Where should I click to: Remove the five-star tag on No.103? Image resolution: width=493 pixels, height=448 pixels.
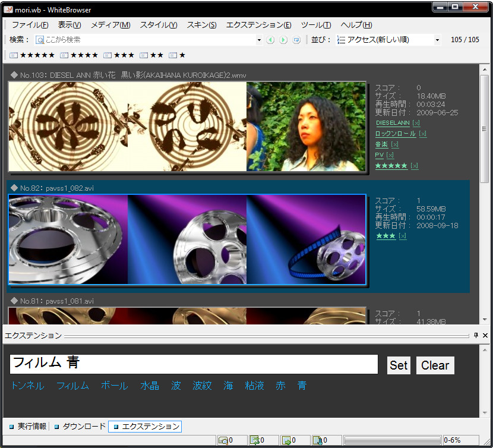click(x=415, y=166)
